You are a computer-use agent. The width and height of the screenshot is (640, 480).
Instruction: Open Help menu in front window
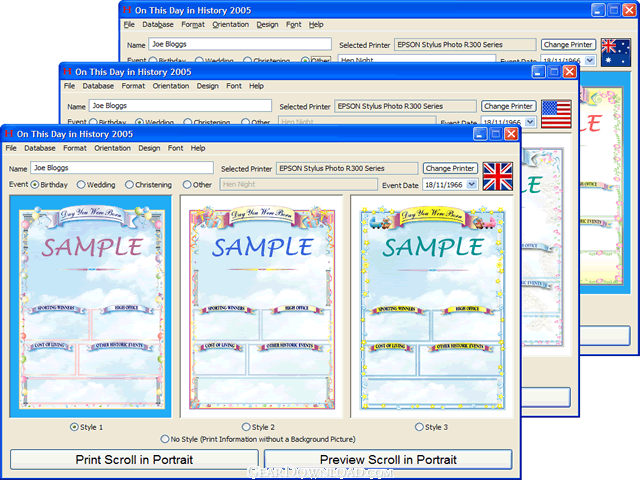coord(198,148)
